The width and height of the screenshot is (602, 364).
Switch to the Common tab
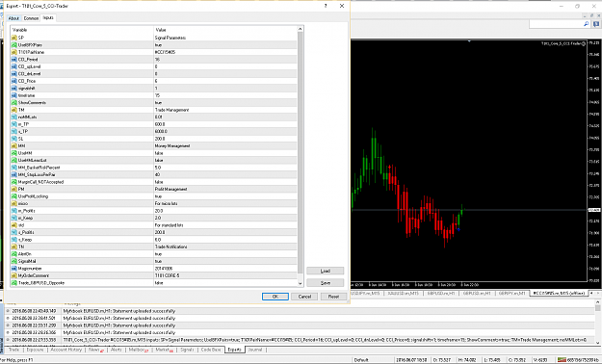click(31, 18)
